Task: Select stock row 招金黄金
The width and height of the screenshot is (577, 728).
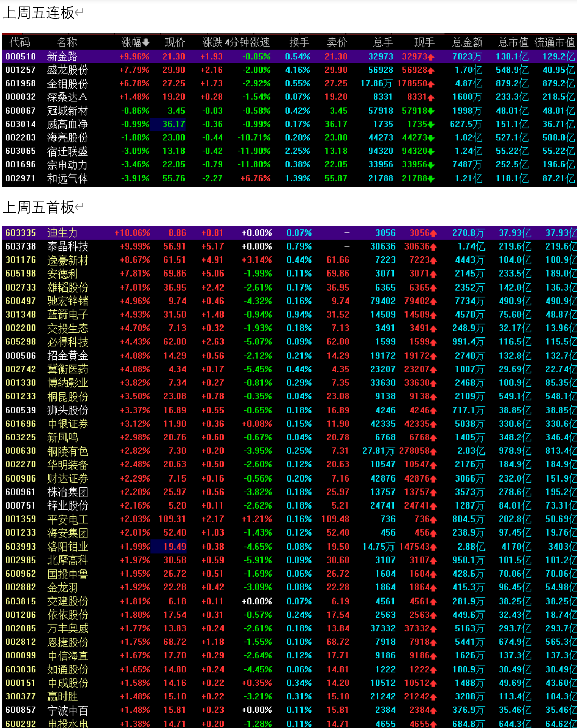Action: click(290, 356)
